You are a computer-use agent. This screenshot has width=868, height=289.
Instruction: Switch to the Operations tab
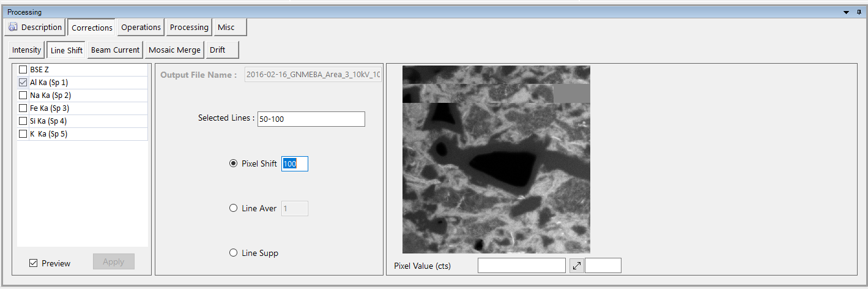pos(141,28)
